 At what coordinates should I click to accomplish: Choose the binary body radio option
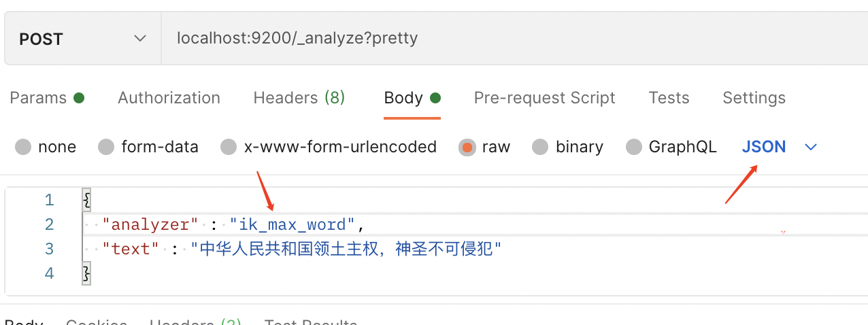pyautogui.click(x=541, y=147)
